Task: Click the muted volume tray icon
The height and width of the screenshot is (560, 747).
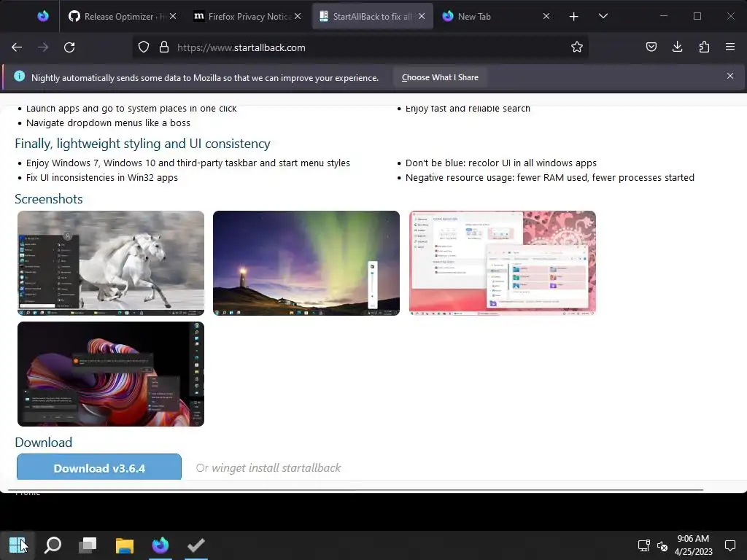Action: pos(662,545)
